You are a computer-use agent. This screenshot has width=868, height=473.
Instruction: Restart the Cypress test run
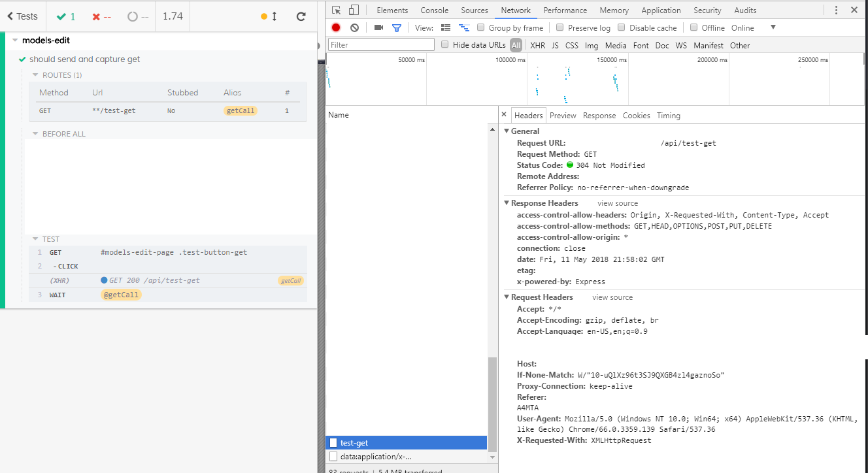pos(299,17)
